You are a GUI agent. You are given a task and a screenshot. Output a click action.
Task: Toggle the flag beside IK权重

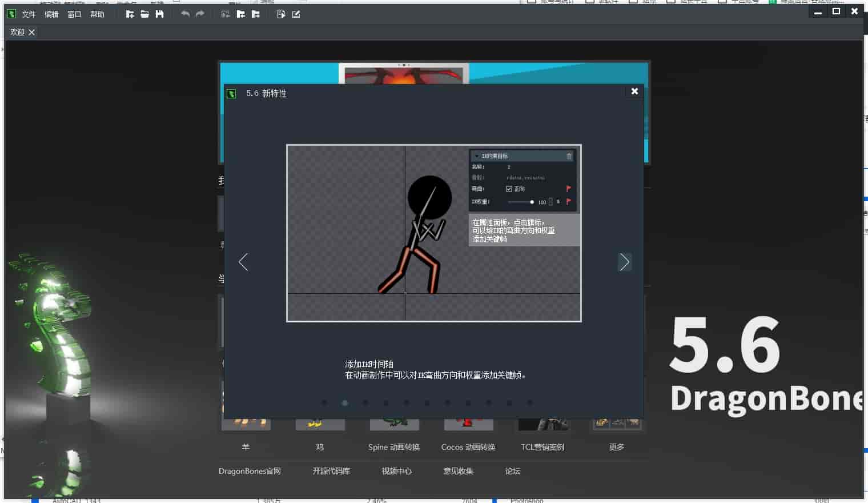click(569, 201)
